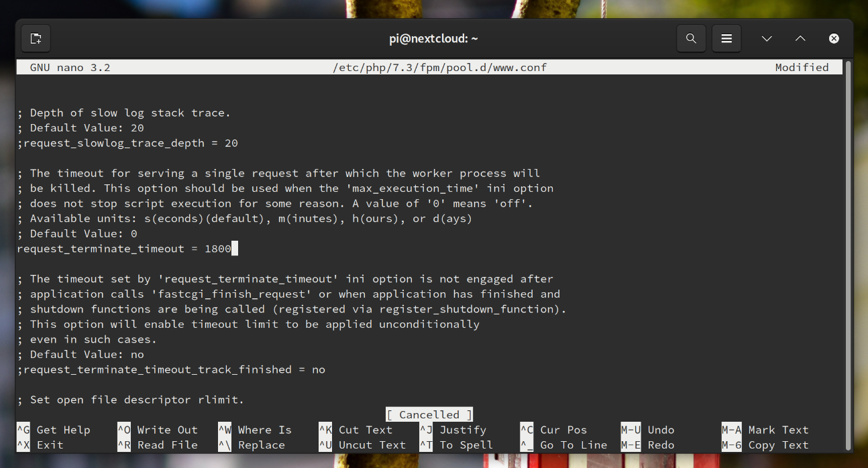This screenshot has height=468, width=868.
Task: Click the line mentioning 'fastcgi_finish_request'
Action: pyautogui.click(x=288, y=294)
